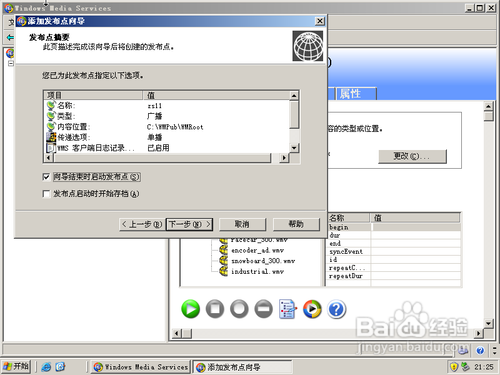This screenshot has width=500, height=375.
Task: Click the properties grid value column header
Action: coord(415,218)
